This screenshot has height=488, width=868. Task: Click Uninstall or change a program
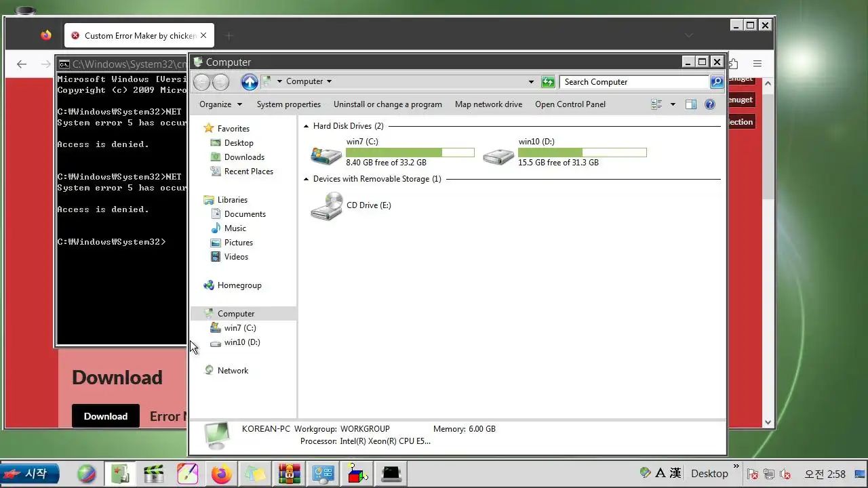pyautogui.click(x=388, y=104)
